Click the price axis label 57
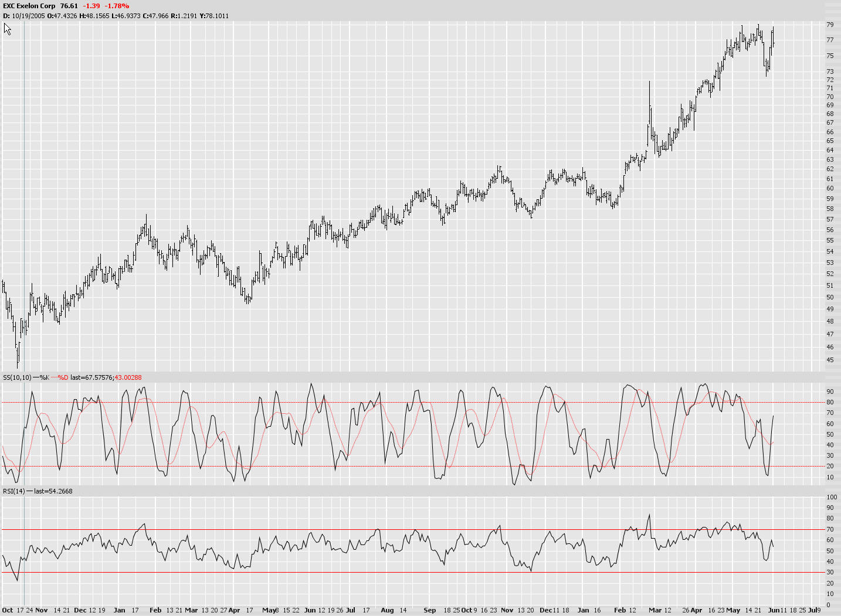Viewport: 841px width, 616px height. [830, 219]
